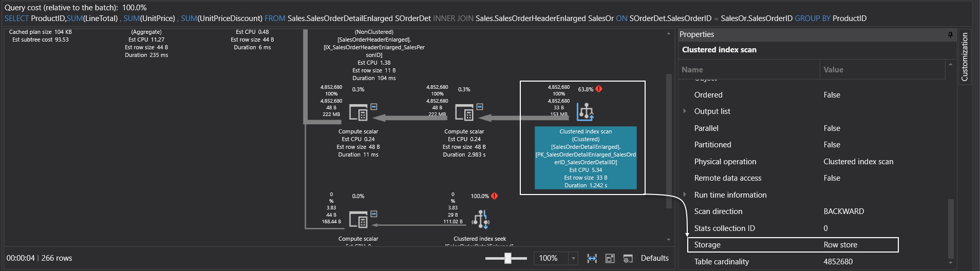Click the Clustered index seek label

coord(480,239)
